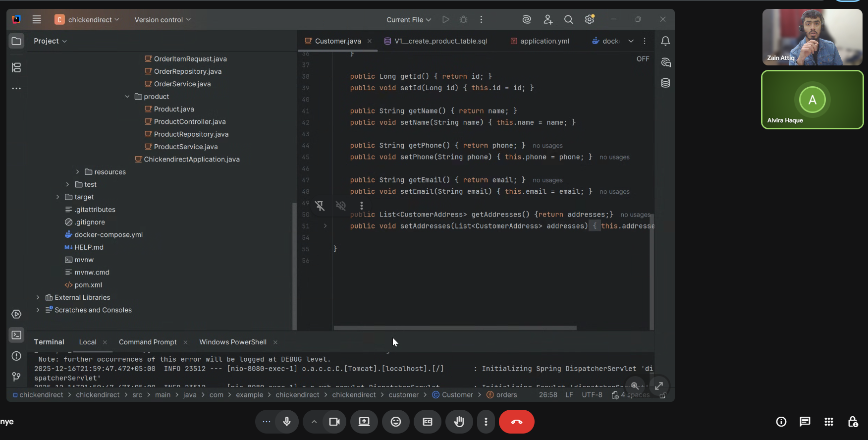Toggle closed captions in meeting bar

click(x=428, y=422)
